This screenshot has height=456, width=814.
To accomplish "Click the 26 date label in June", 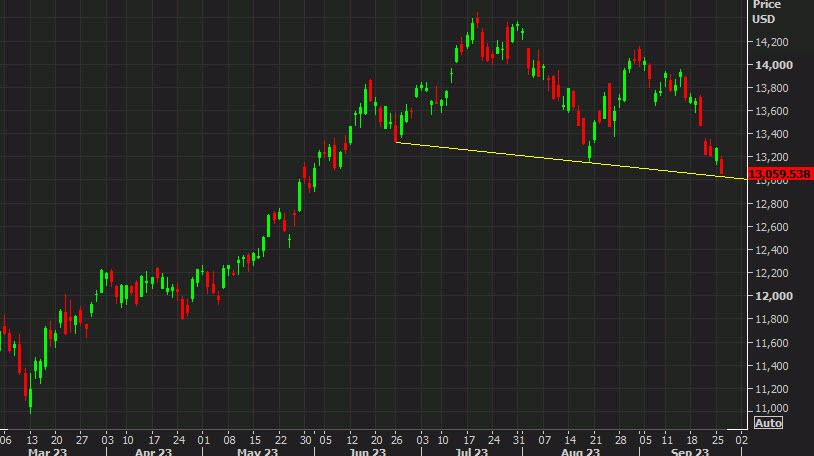I will pyautogui.click(x=397, y=440).
